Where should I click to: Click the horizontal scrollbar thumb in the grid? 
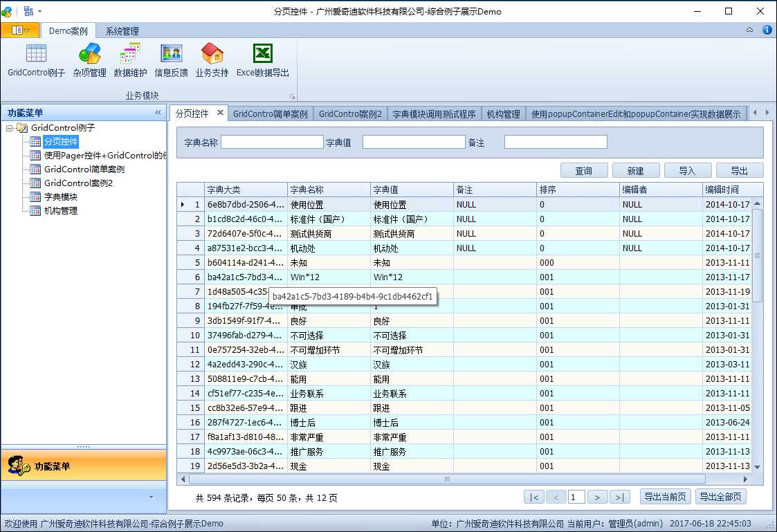447,479
